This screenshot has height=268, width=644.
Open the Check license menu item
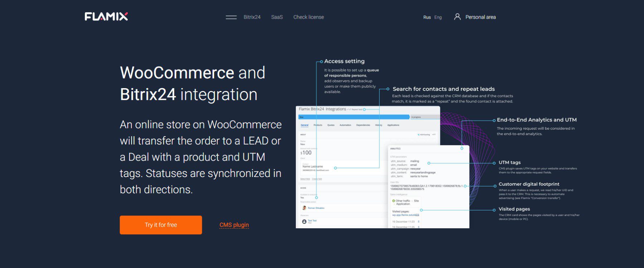pyautogui.click(x=308, y=17)
